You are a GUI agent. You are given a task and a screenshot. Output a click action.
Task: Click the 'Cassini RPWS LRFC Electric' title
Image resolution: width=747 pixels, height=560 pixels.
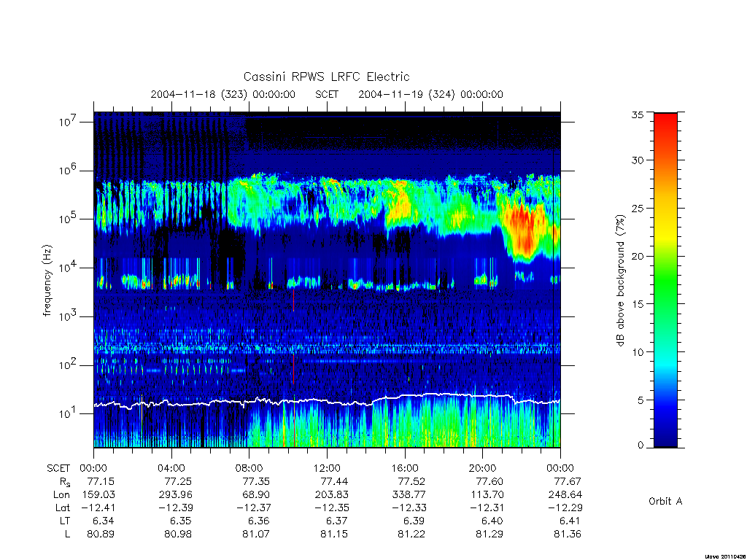point(326,77)
